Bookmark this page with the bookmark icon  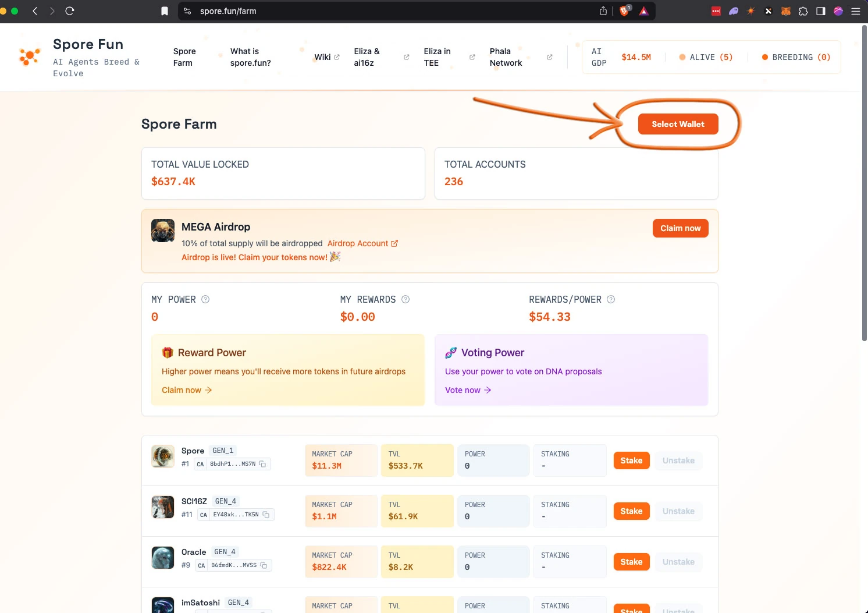tap(165, 11)
